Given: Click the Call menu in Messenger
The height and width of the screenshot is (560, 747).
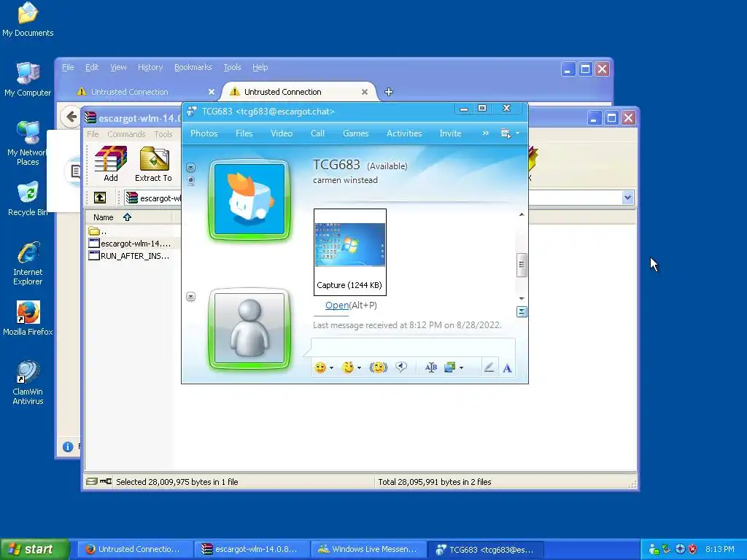Looking at the screenshot, I should pyautogui.click(x=317, y=133).
